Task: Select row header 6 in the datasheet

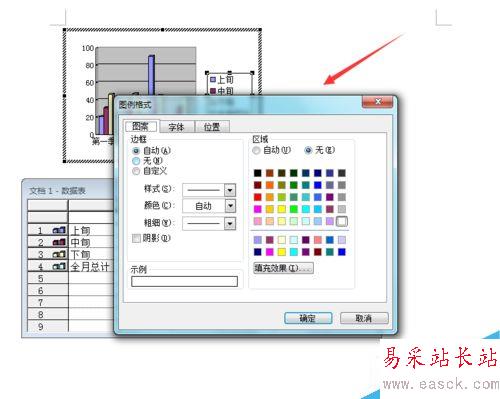Action: coord(48,290)
